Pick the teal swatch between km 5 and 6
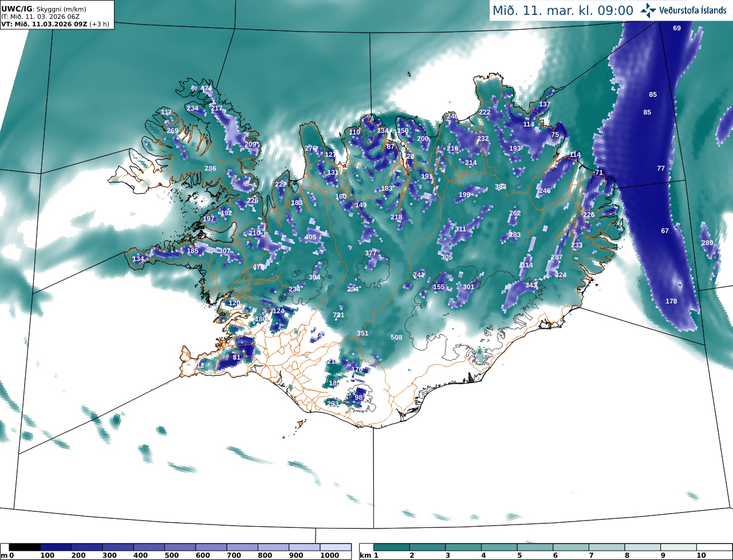The height and width of the screenshot is (560, 733). coord(535,547)
